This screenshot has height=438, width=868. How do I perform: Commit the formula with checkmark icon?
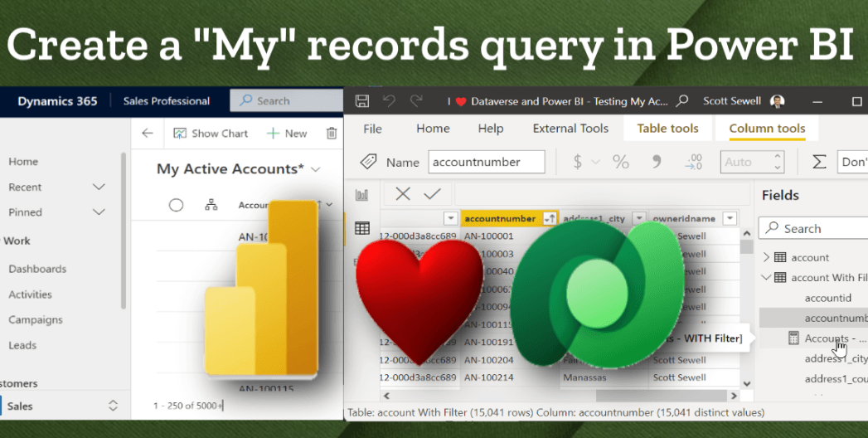(432, 193)
